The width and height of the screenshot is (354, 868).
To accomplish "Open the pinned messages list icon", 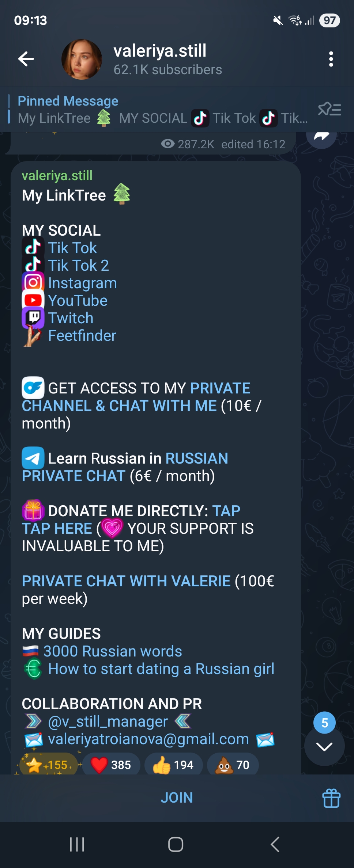I will click(x=330, y=109).
